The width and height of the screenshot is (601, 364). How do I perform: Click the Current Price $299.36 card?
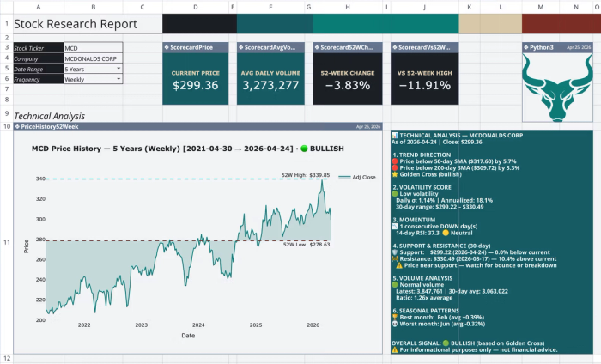[196, 79]
